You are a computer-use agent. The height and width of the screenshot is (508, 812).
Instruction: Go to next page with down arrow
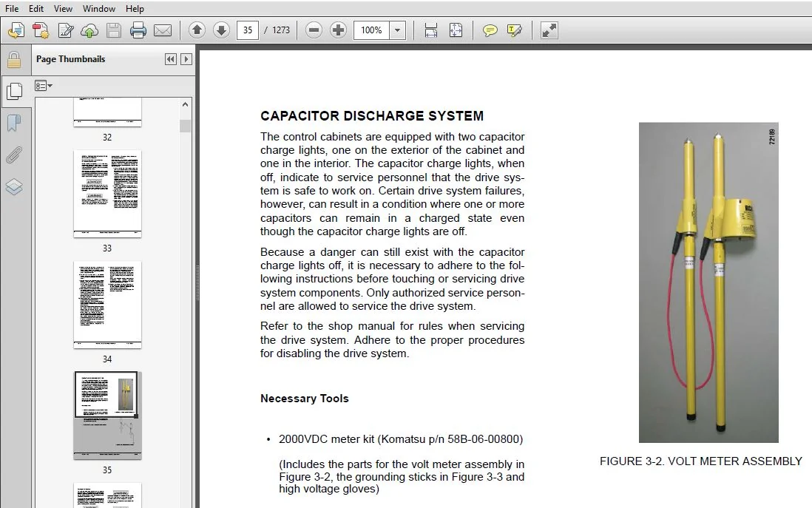[221, 30]
